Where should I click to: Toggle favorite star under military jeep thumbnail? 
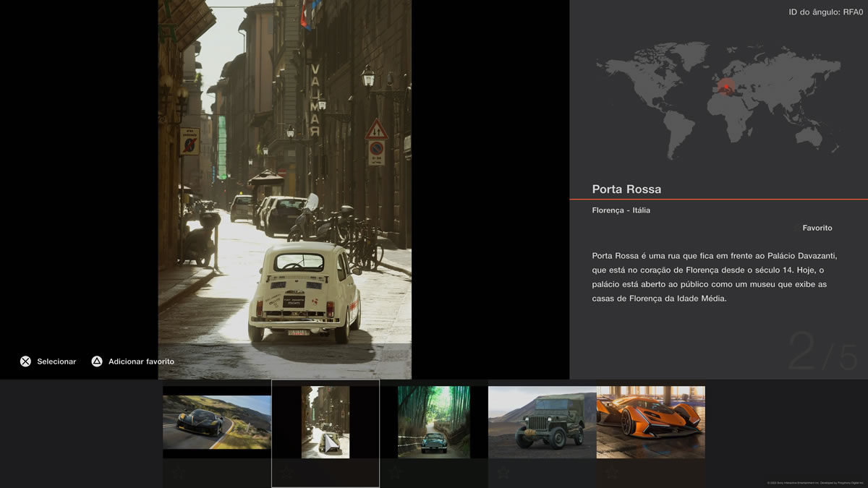(x=504, y=473)
